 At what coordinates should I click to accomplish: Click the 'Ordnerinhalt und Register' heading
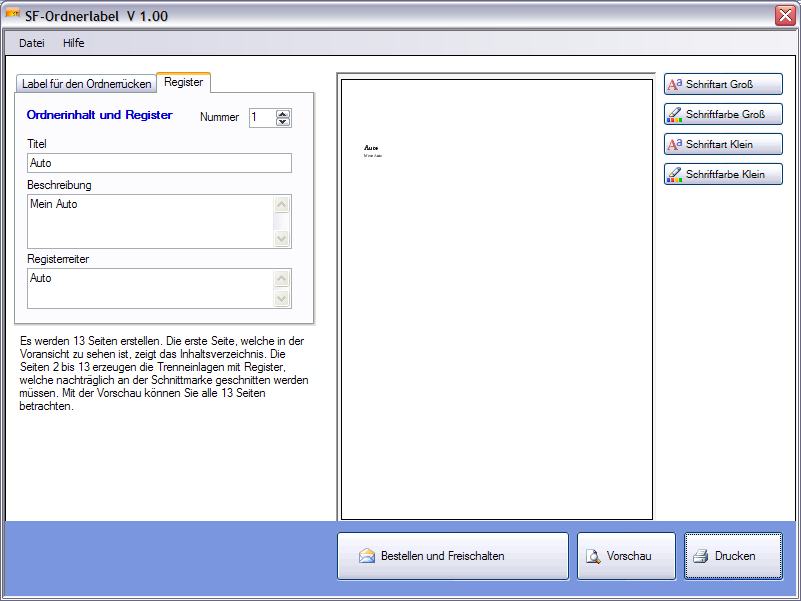pyautogui.click(x=100, y=115)
